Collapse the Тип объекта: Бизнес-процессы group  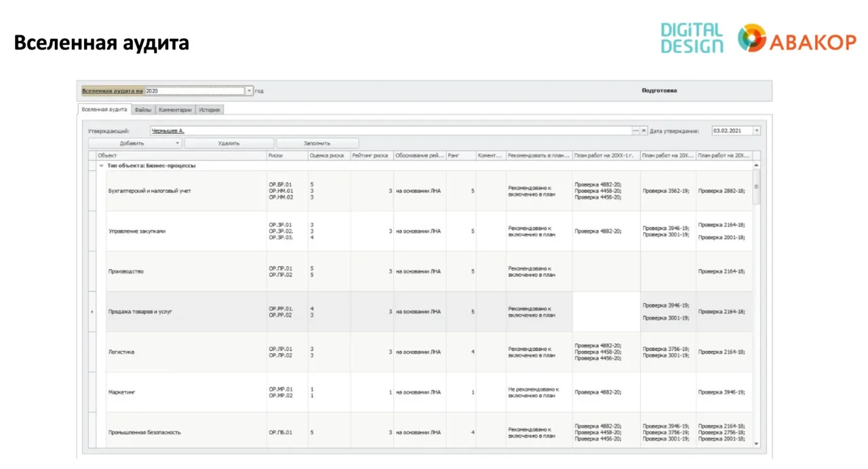click(101, 166)
